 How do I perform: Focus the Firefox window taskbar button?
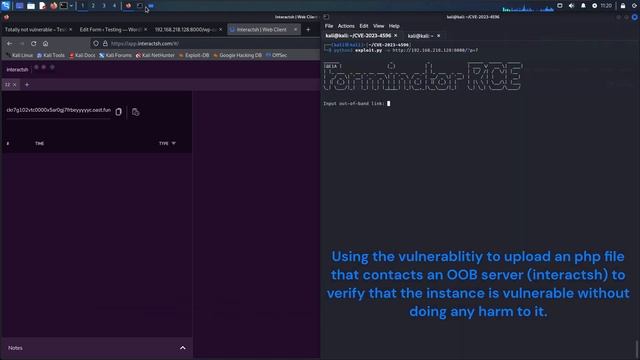129,6
